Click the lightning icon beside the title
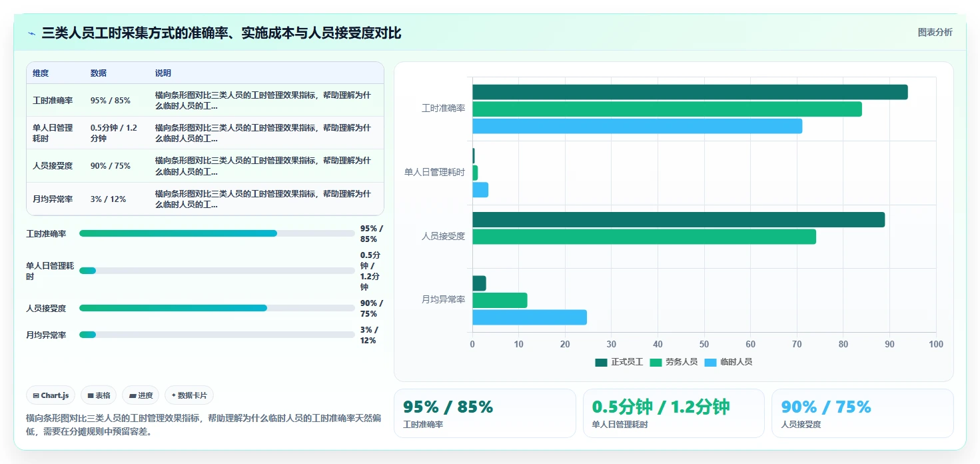The image size is (980, 464). click(x=32, y=33)
